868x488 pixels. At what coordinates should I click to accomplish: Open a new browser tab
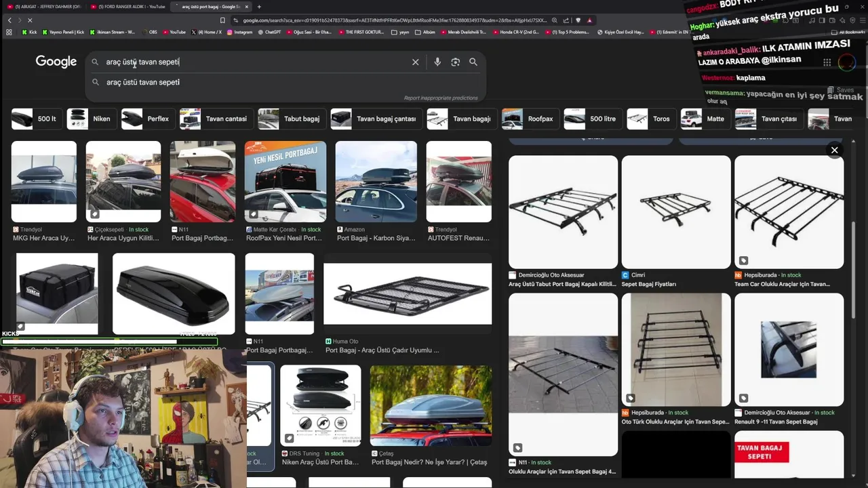coord(259,7)
